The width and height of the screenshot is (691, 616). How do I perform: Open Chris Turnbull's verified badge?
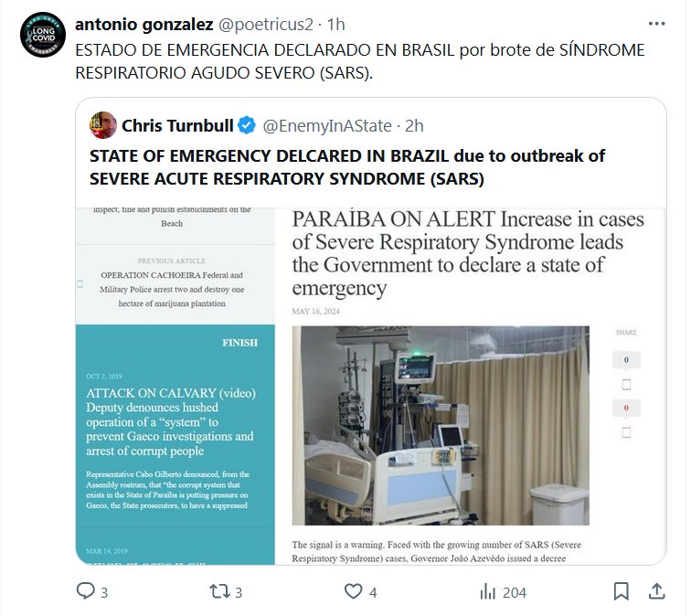coord(247,125)
